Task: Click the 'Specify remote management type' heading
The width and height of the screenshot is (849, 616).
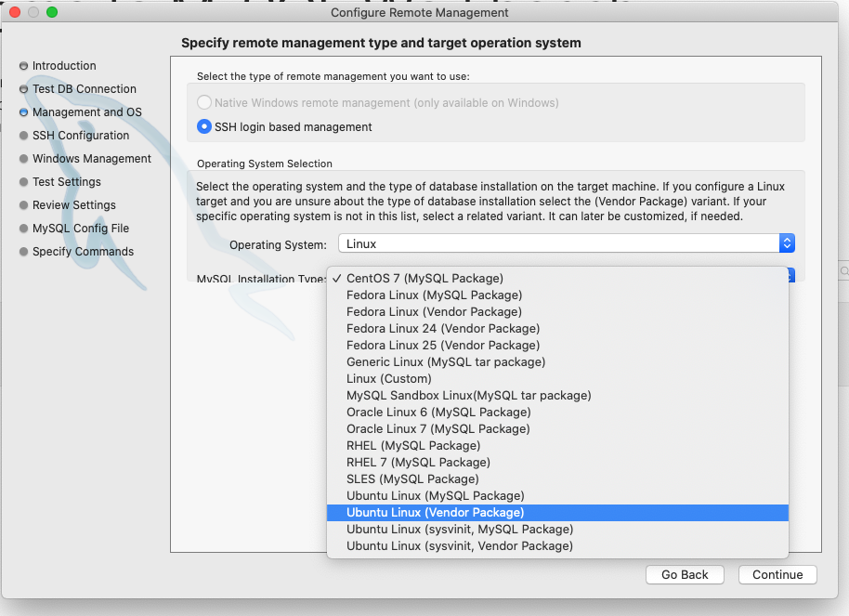Action: click(x=381, y=43)
